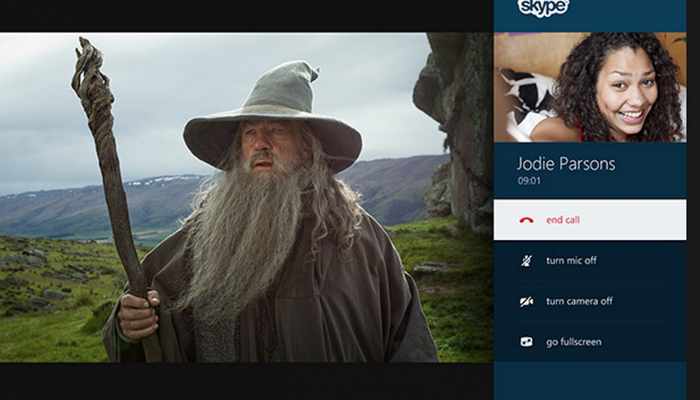Viewport: 700px width, 400px height.
Task: Choose the go fullscreen option text
Action: tap(574, 342)
